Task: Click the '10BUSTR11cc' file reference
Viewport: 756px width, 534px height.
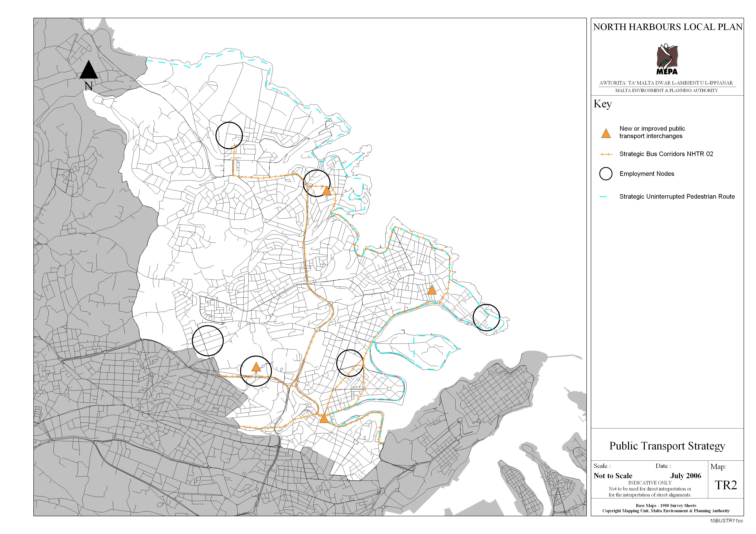Action: coord(726,521)
